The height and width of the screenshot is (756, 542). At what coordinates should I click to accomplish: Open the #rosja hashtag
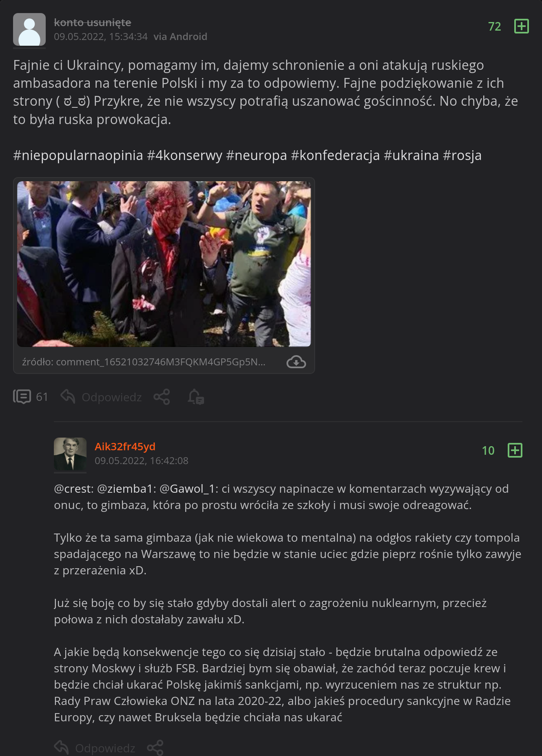coord(462,155)
